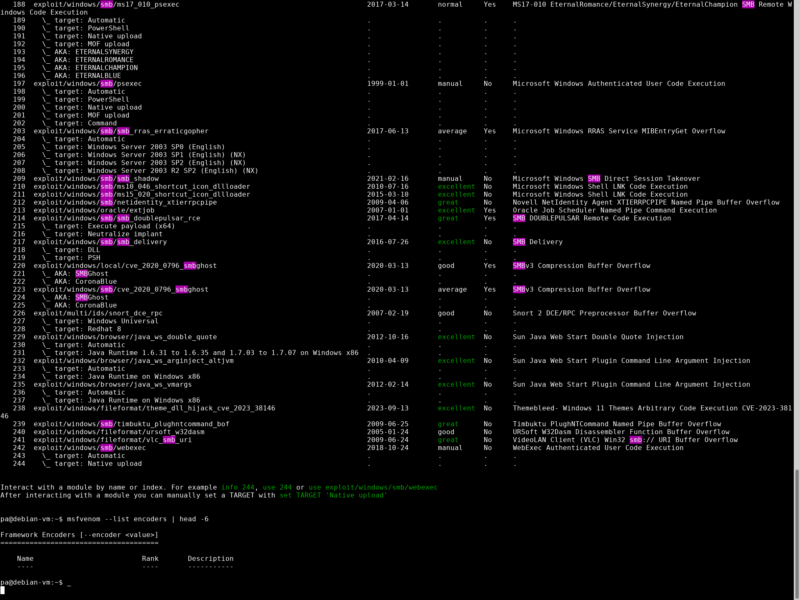Click fileformat/vlc_smb_uri module path
The image size is (800, 600).
(x=113, y=440)
